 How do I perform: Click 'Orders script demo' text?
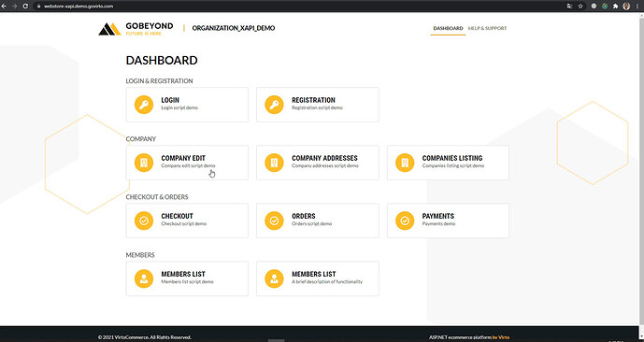click(x=312, y=223)
